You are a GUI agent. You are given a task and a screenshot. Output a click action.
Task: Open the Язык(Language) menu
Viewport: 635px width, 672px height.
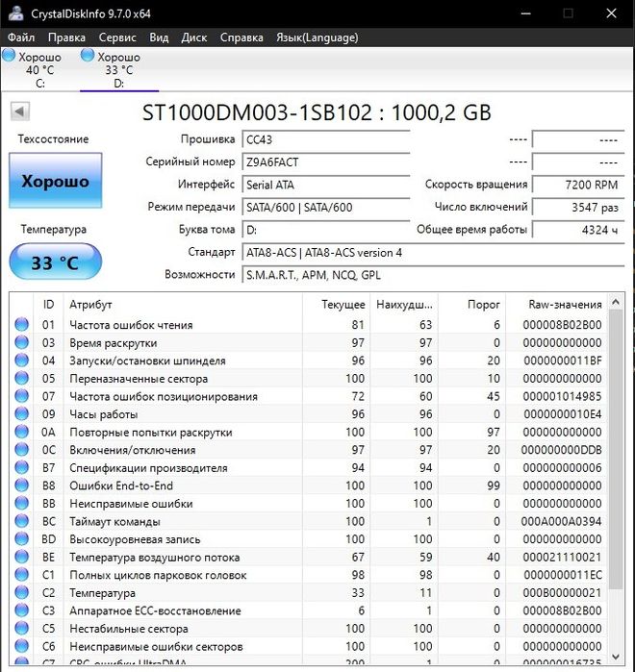(x=317, y=37)
